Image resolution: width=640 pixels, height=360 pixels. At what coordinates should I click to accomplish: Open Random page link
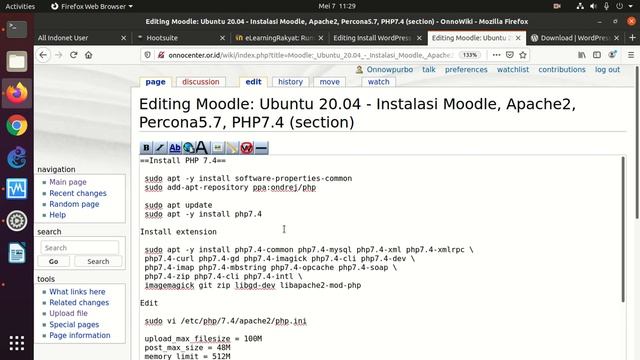(x=74, y=204)
